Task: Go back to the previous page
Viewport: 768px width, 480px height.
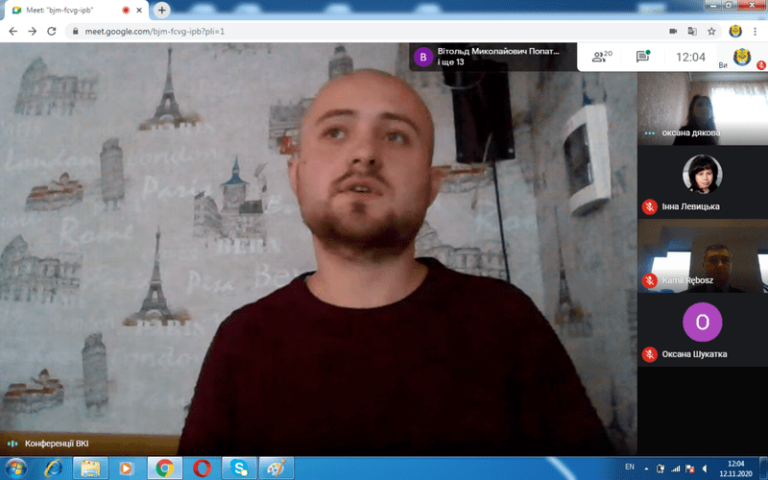Action: [x=12, y=31]
